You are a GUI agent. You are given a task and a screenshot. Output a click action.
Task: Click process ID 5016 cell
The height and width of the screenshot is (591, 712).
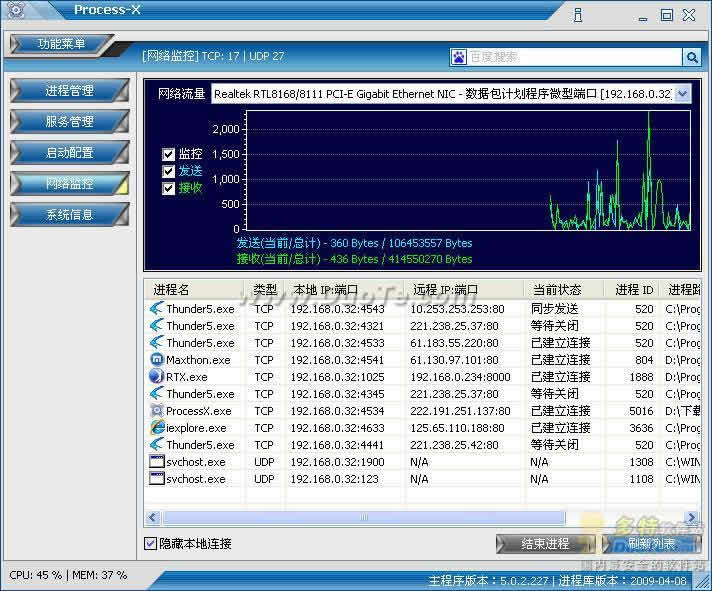point(641,411)
